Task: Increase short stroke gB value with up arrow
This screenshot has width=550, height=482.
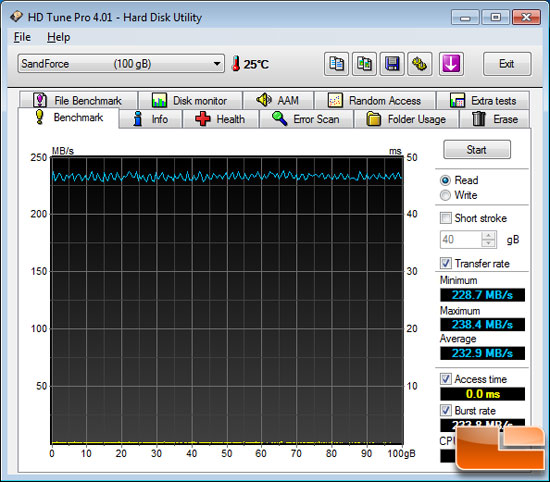Action: coord(488,235)
